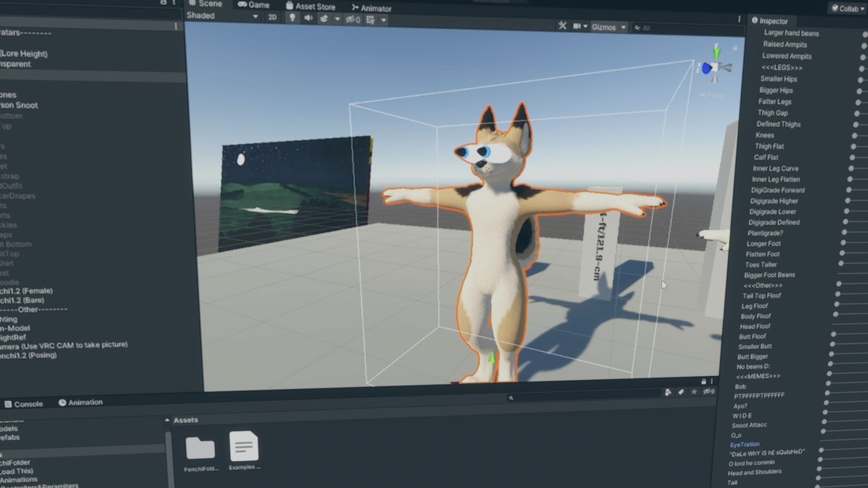This screenshot has height=488, width=868.
Task: Open the Collab dropdown
Action: [848, 9]
